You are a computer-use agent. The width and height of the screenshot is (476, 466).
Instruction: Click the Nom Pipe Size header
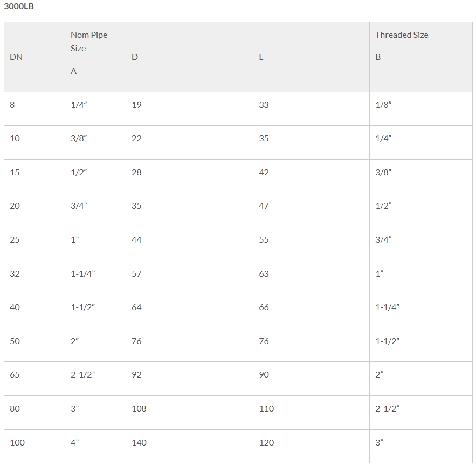pos(95,57)
